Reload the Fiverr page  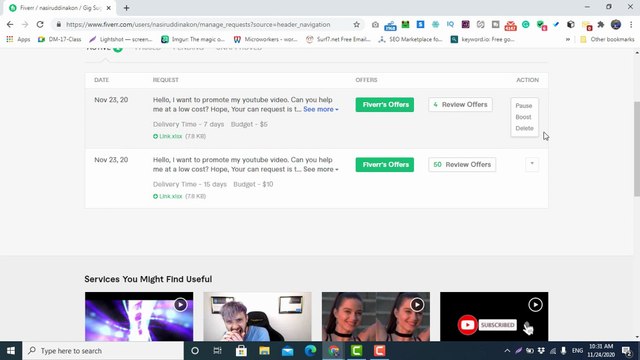pyautogui.click(x=40, y=24)
